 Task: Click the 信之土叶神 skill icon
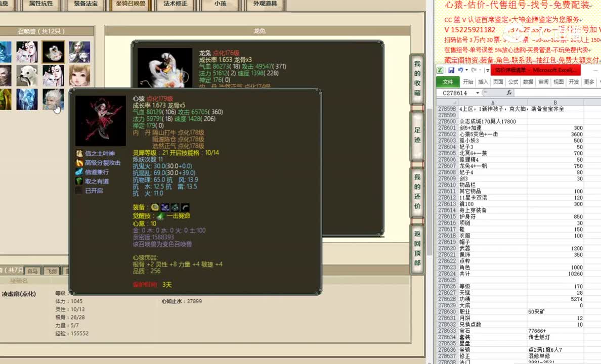click(79, 153)
